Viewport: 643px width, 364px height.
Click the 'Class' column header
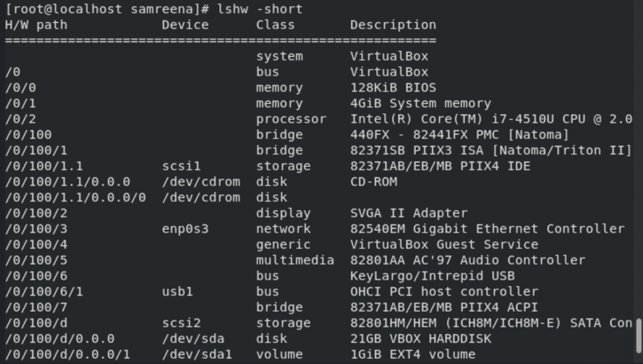point(275,25)
